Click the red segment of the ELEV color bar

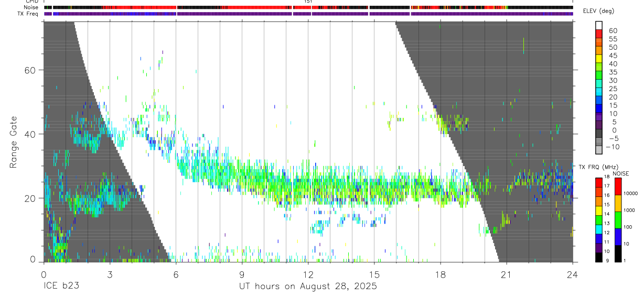click(x=599, y=34)
